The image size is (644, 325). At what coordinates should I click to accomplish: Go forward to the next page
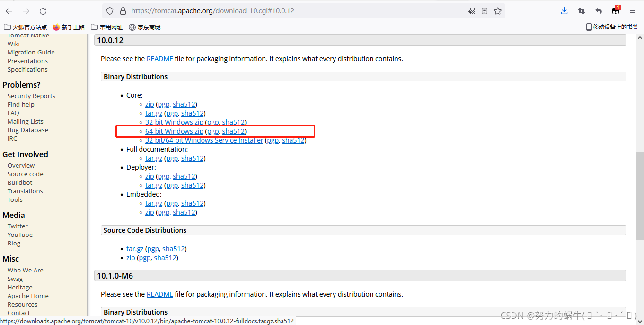26,11
